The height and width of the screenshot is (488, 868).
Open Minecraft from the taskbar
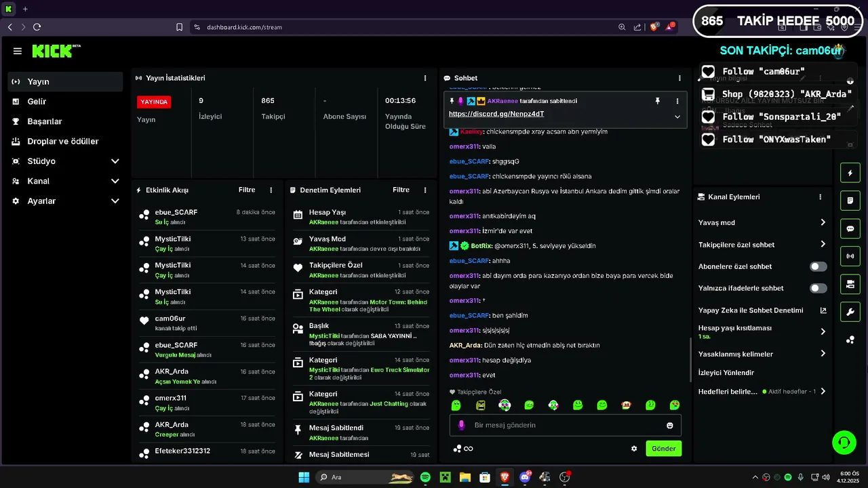[x=445, y=477]
